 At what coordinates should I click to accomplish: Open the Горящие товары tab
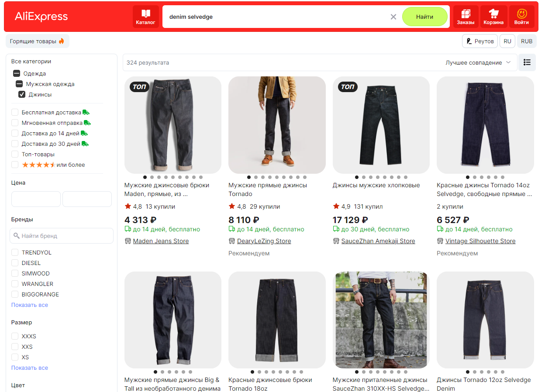pyautogui.click(x=38, y=41)
